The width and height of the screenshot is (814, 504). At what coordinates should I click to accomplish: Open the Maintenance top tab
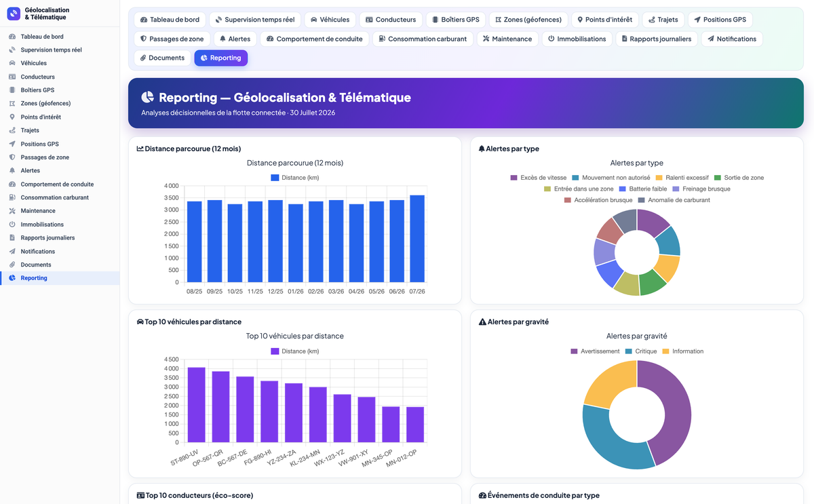tap(507, 39)
